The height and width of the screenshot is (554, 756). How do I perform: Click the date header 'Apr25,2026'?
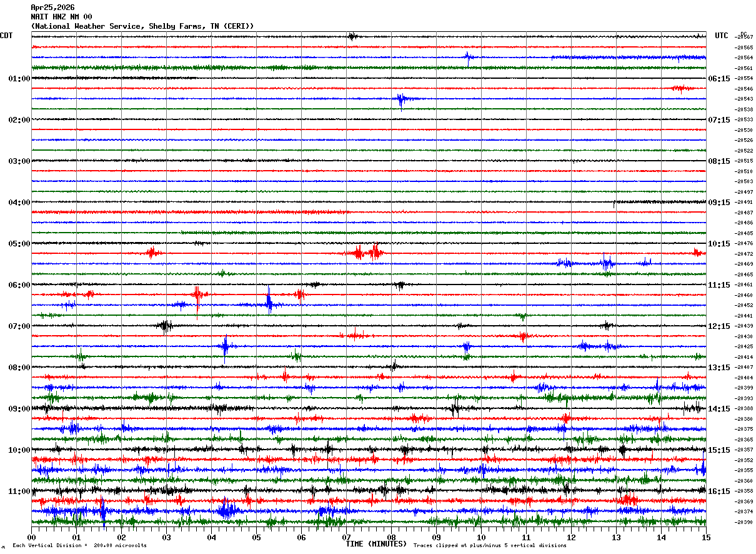click(52, 8)
